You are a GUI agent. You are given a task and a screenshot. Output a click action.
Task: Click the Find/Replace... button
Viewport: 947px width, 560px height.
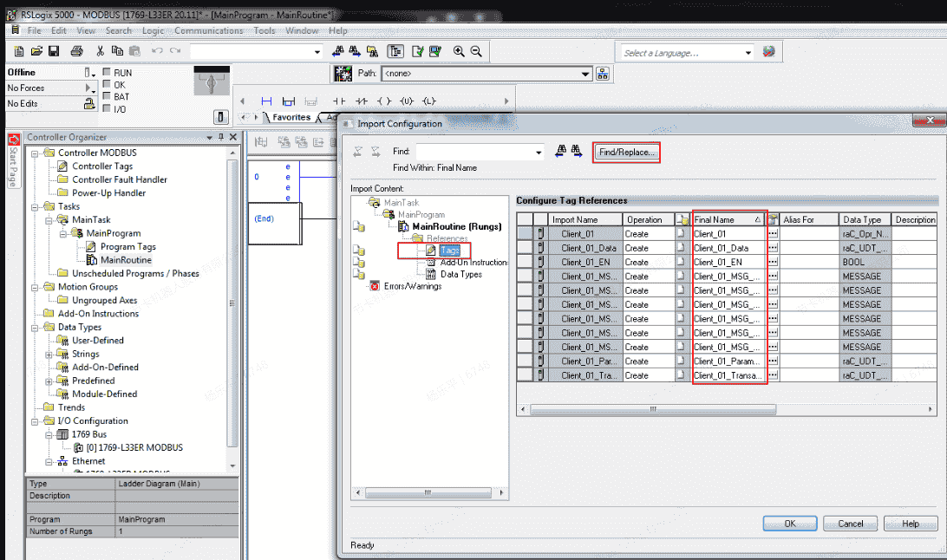coord(626,153)
